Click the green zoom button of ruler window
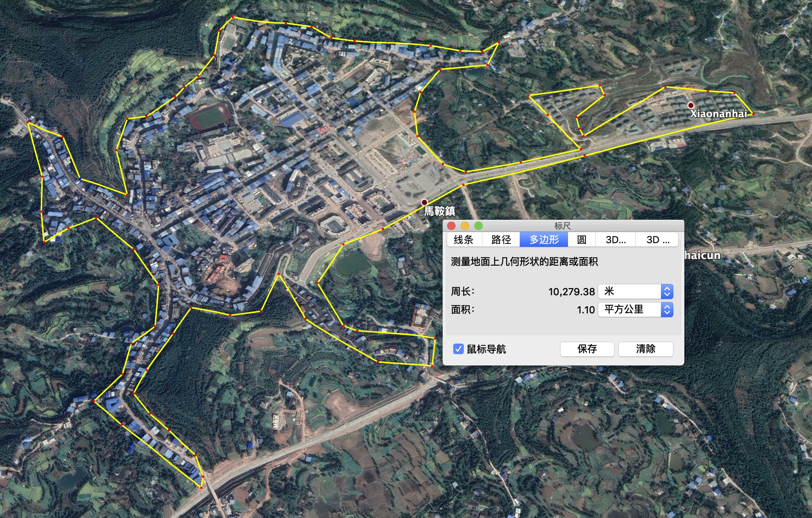812x518 pixels. pyautogui.click(x=479, y=226)
